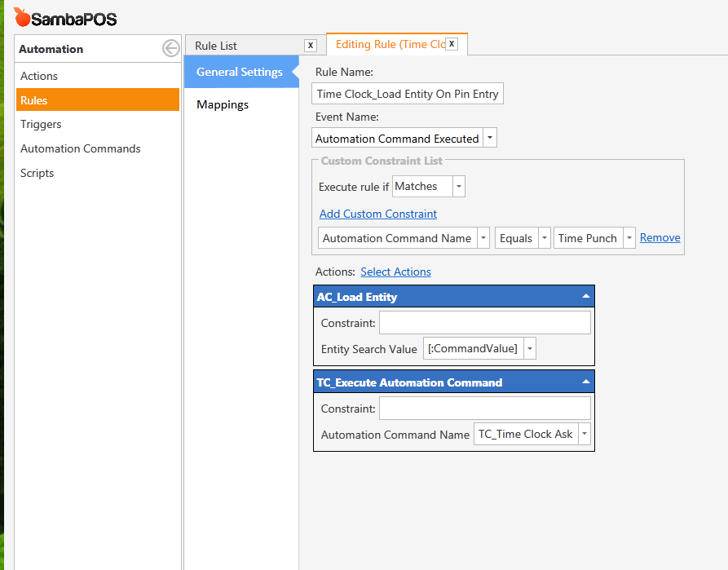Open the TC_Time Clock Ask dropdown
Image resolution: width=728 pixels, height=570 pixels.
pos(584,435)
